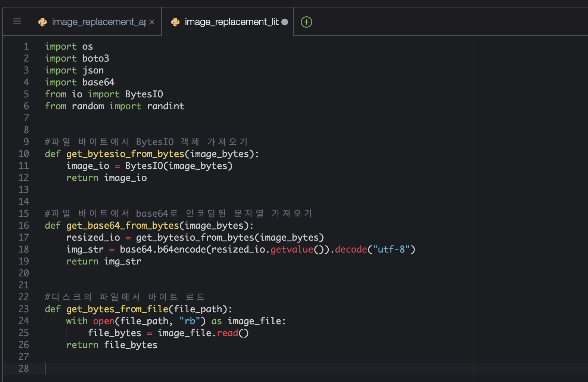Click the Korean comment on line 15

[178, 213]
